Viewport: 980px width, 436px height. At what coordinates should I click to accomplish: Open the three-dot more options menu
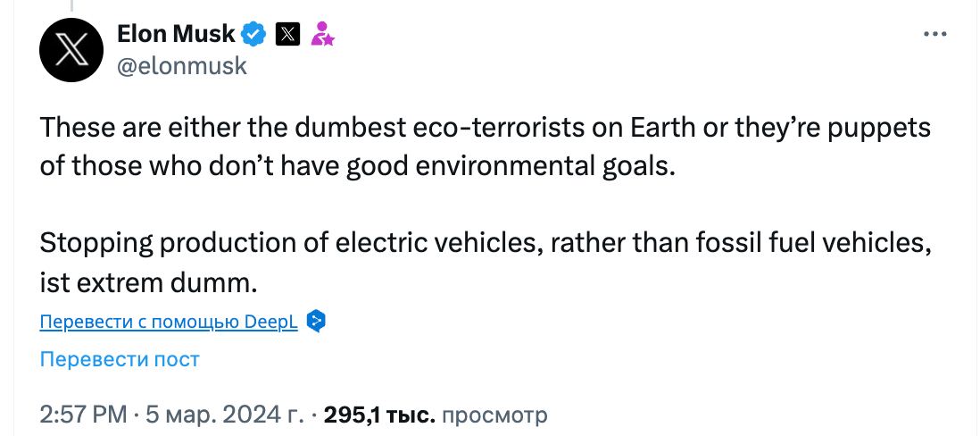(934, 34)
